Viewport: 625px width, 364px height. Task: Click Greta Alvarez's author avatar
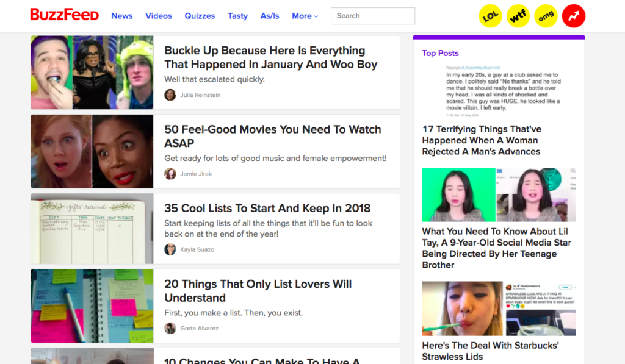point(170,328)
